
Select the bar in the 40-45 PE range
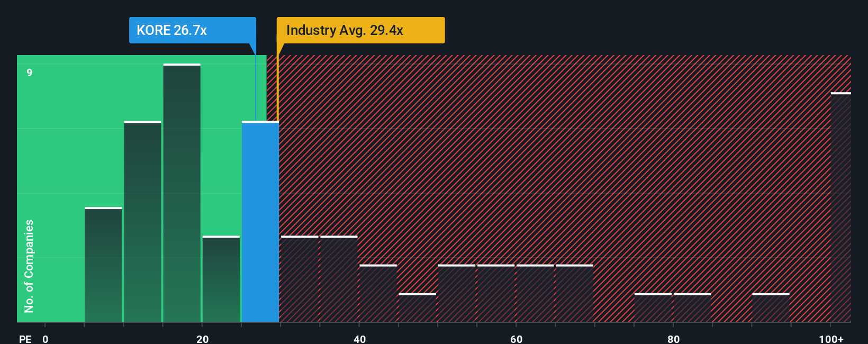[x=378, y=293]
